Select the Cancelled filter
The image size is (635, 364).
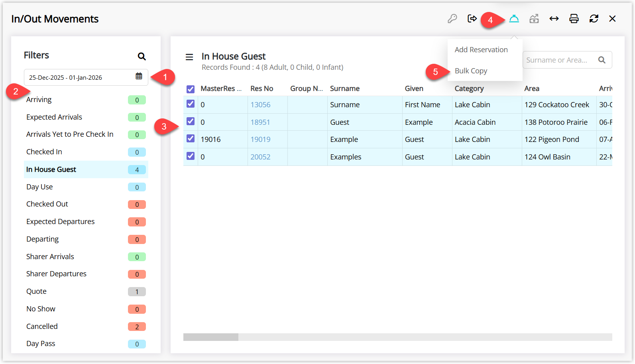[86, 327]
